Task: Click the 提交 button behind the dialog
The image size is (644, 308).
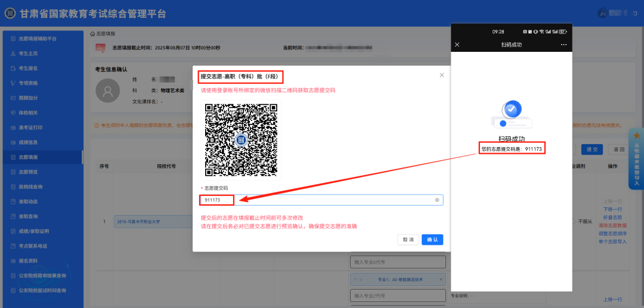Action: [592, 150]
